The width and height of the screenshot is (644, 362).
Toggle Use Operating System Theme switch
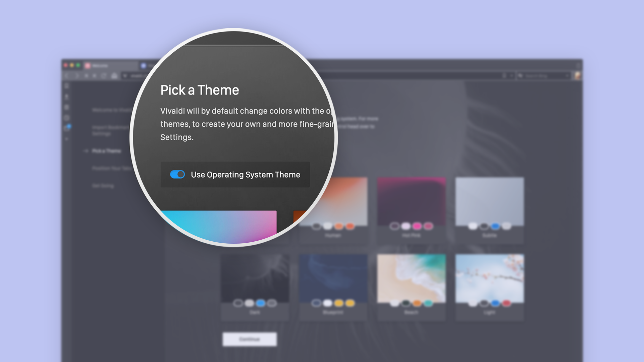[x=177, y=174]
